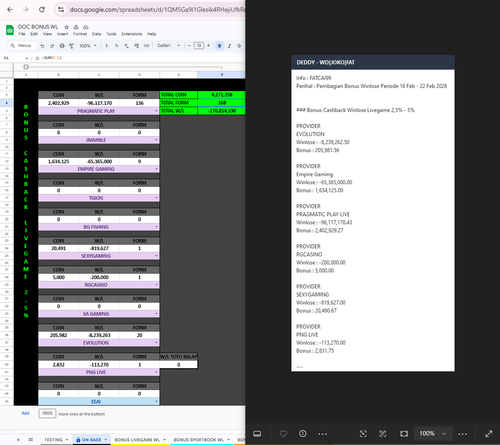Open the Help menu
The image size is (500, 445).
[x=152, y=34]
